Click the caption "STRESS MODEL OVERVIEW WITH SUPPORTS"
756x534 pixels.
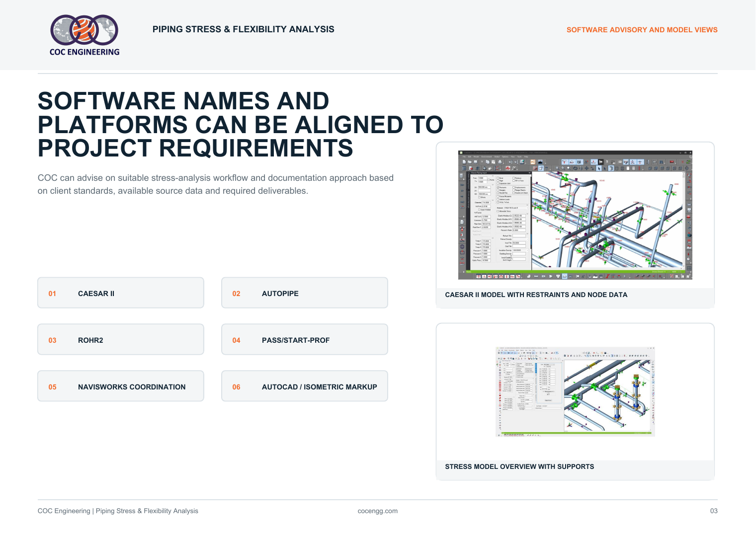pyautogui.click(x=519, y=466)
